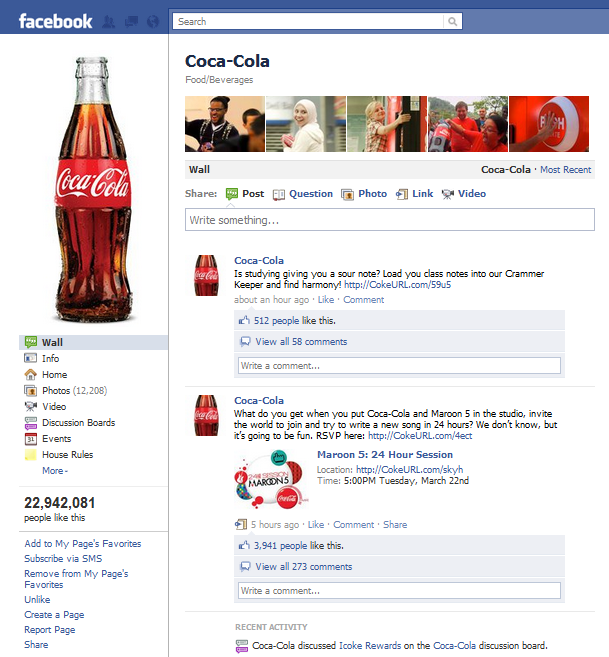This screenshot has height=657, width=609.
Task: Click the large Coca-Cola bottle profile picture
Action: click(x=93, y=190)
